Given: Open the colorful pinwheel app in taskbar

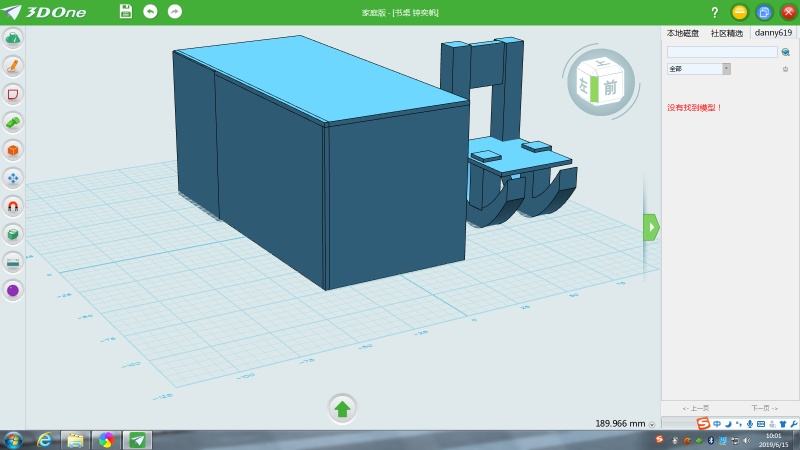Looking at the screenshot, I should click(106, 440).
